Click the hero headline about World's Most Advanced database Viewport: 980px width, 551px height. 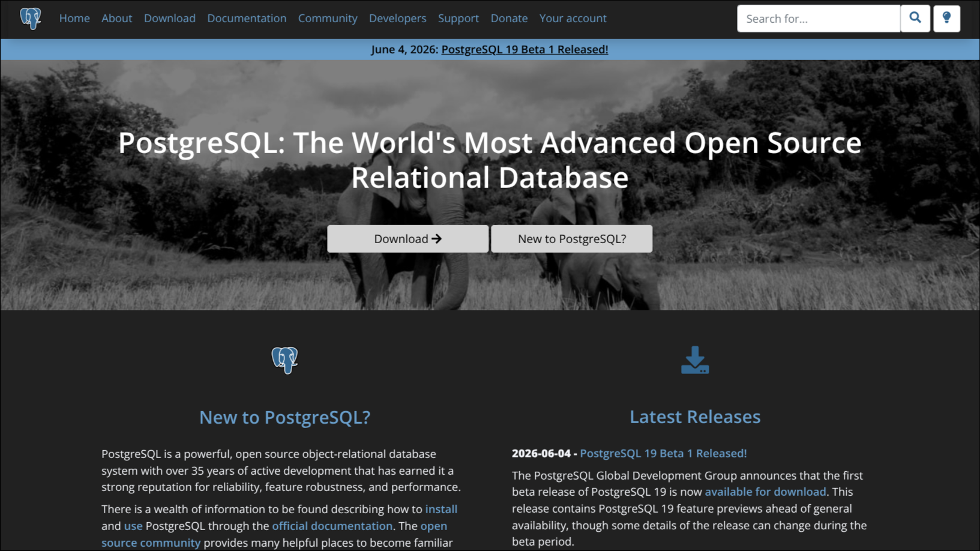pyautogui.click(x=490, y=160)
